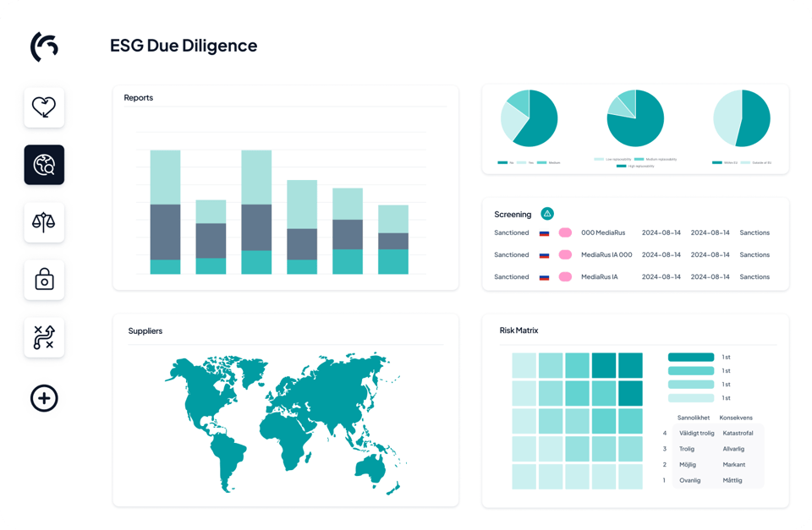The image size is (812, 530).
Task: Click the pink status pill beside MediaRus IA 000
Action: 565,254
